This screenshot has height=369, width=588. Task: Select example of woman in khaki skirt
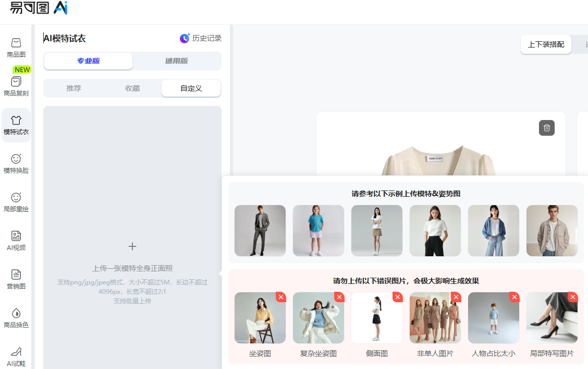377,231
